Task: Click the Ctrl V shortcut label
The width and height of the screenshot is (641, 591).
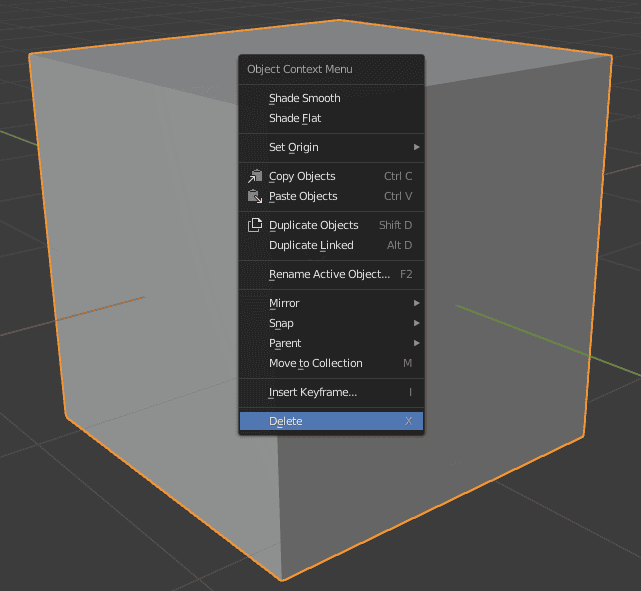Action: (x=398, y=196)
